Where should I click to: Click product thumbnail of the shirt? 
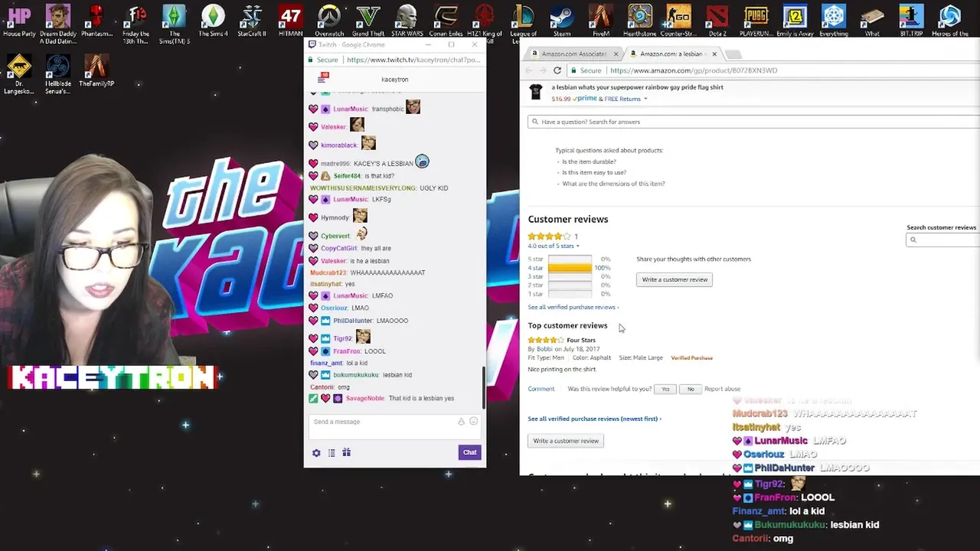[x=536, y=92]
